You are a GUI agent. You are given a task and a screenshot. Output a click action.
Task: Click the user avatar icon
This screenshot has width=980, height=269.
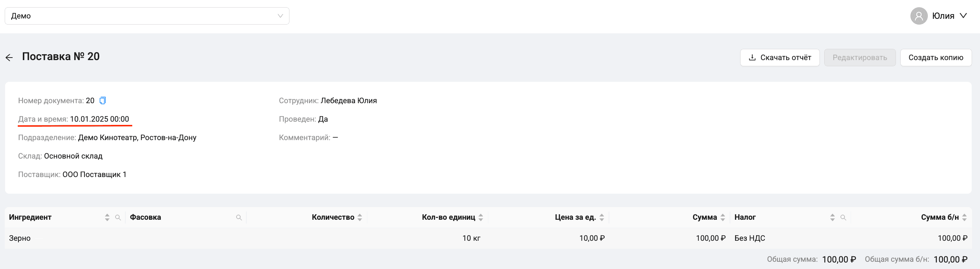[x=919, y=16]
